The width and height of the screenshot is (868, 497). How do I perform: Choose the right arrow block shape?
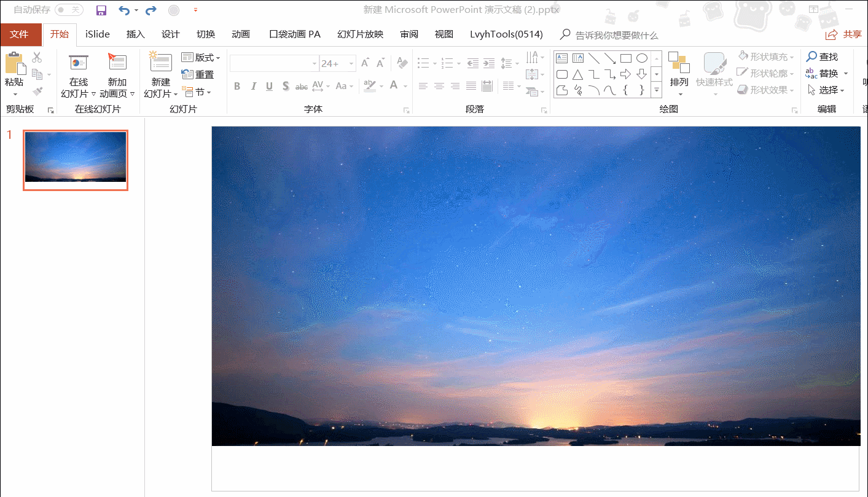(x=626, y=75)
